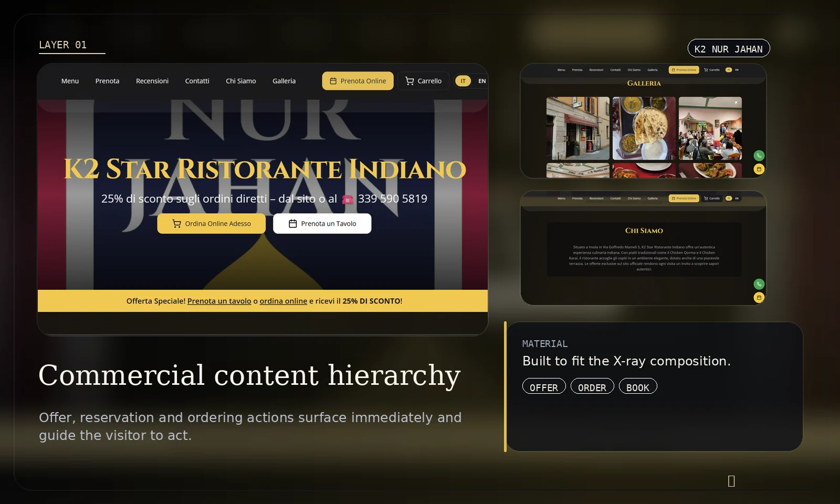Open the dining room guests photo in the gallery
The height and width of the screenshot is (504, 840).
tap(710, 129)
